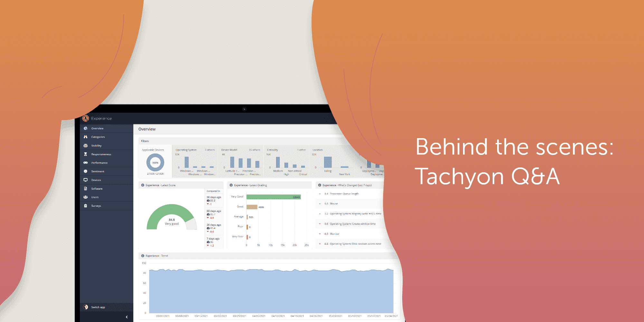Click the Good bar showing 4506
The width and height of the screenshot is (644, 322).
(x=252, y=207)
